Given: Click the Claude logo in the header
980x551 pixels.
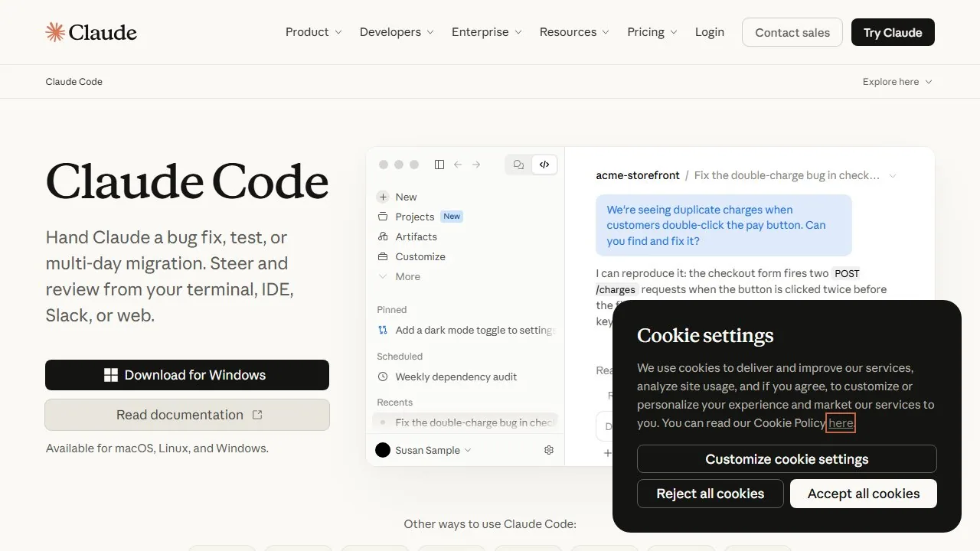Looking at the screenshot, I should pos(91,32).
